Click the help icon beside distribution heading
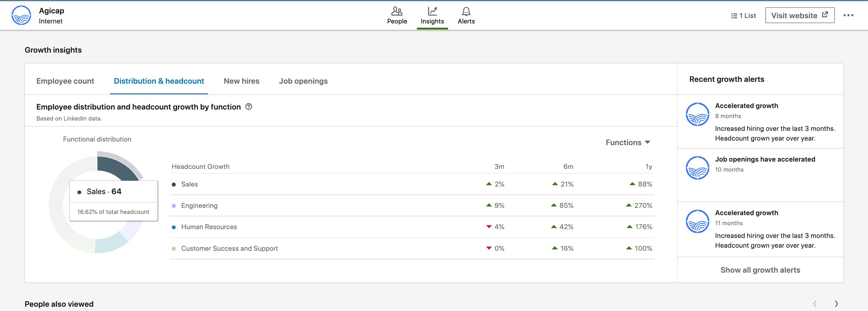 (x=249, y=107)
